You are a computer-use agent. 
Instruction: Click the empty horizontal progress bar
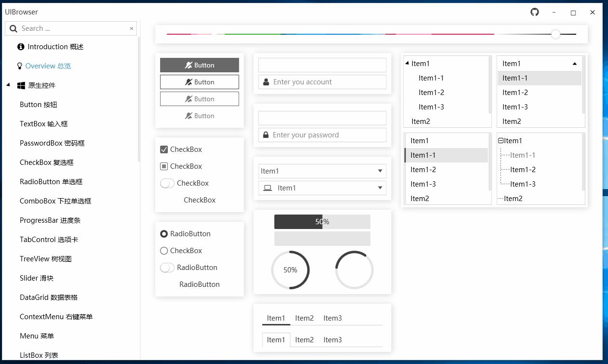323,239
